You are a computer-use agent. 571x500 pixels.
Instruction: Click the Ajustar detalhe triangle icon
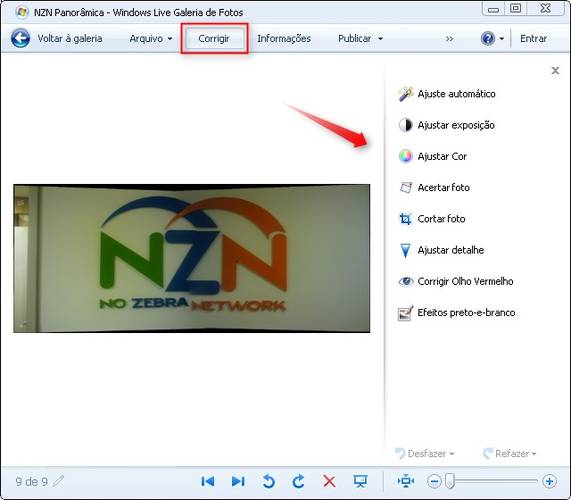tap(405, 251)
